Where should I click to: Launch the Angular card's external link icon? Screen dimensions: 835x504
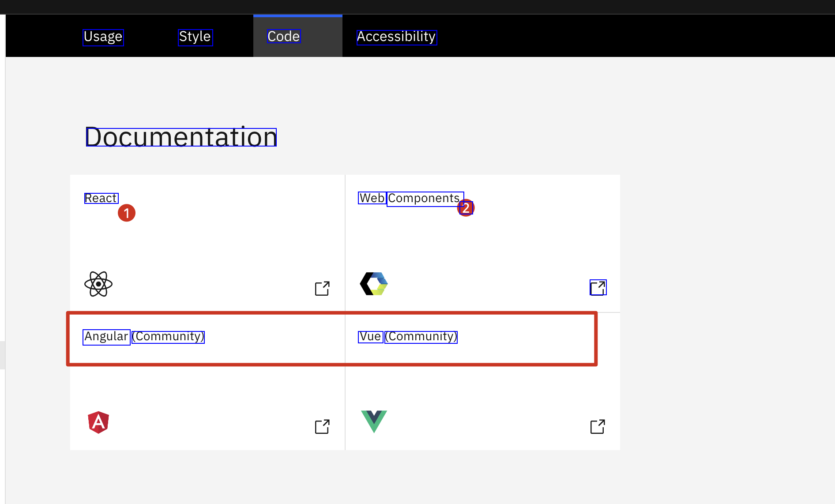(x=322, y=427)
